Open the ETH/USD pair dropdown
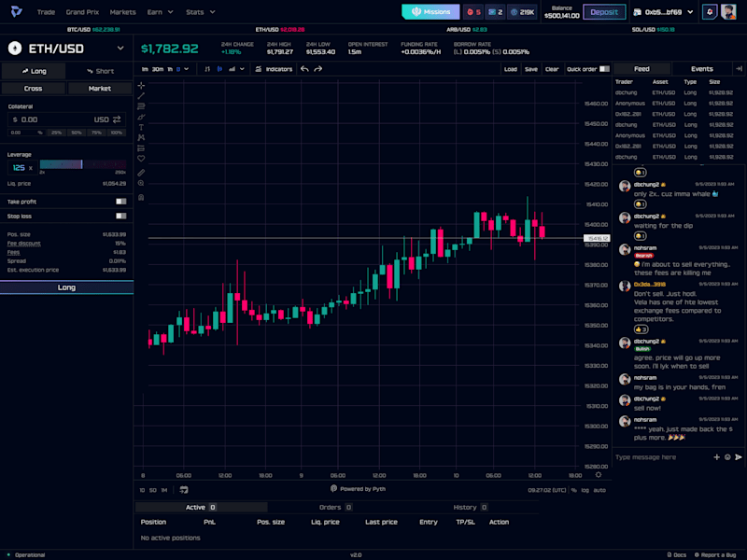The image size is (747, 560). click(x=120, y=49)
